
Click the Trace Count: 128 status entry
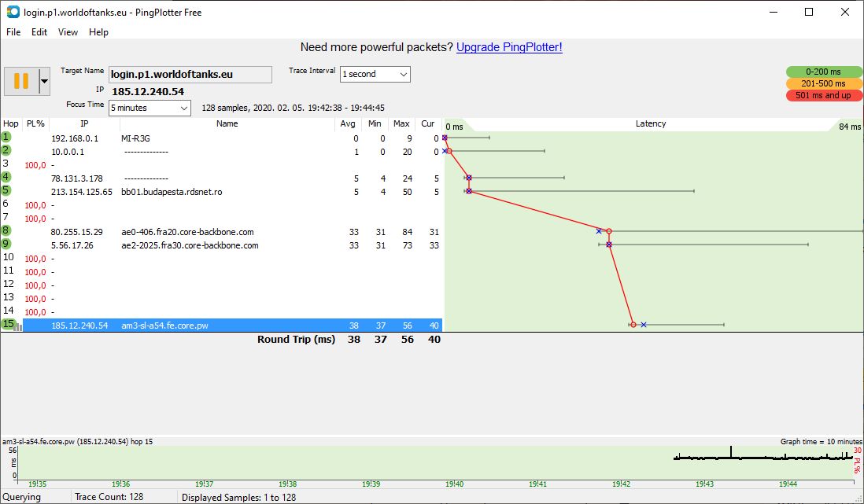point(109,496)
